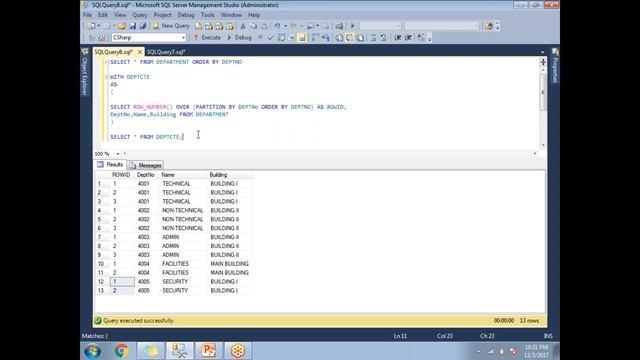Viewport: 640px width, 360px height.
Task: Click the Windows Start orb
Action: 93,351
